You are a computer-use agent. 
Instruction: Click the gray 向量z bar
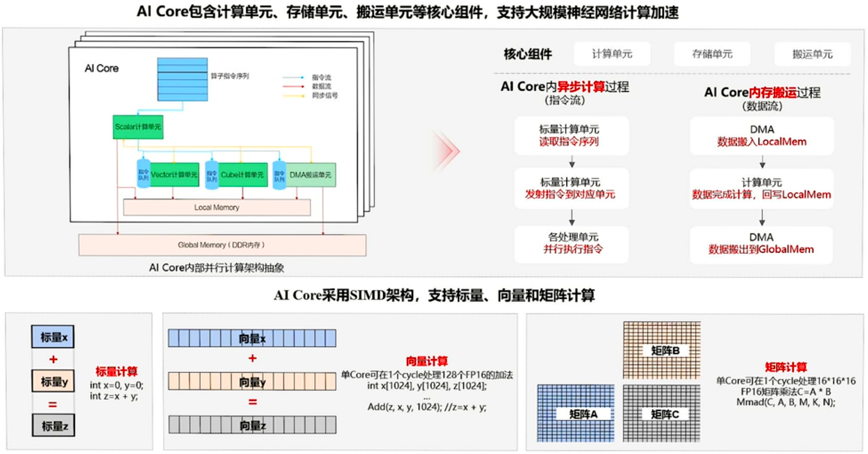(x=252, y=425)
